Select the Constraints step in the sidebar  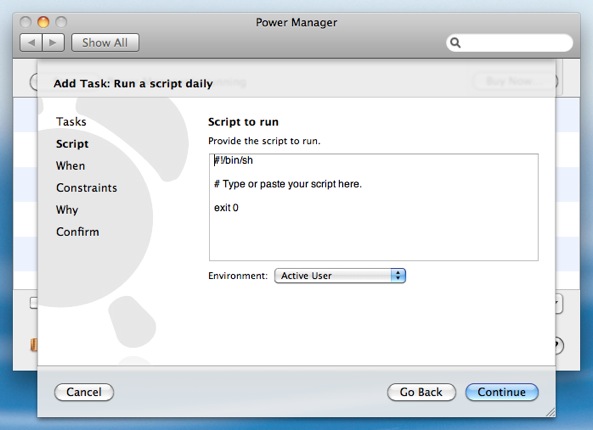(87, 188)
